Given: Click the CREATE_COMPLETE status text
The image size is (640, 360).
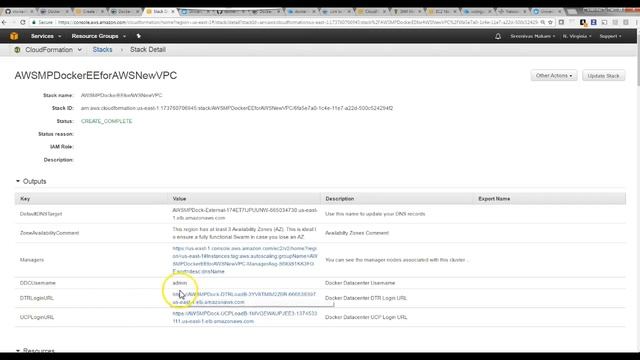Looking at the screenshot, I should (x=107, y=121).
